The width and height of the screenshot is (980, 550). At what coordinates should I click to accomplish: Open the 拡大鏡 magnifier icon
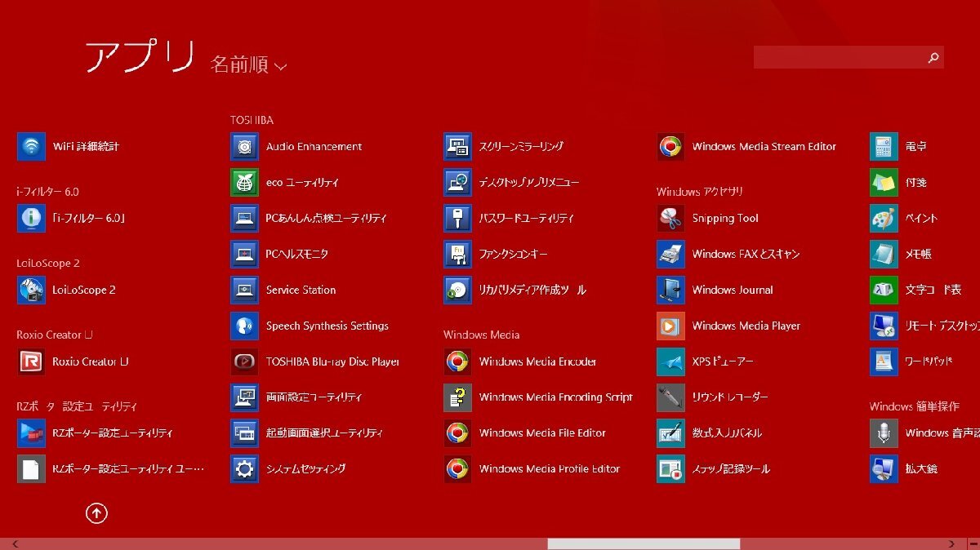click(x=884, y=469)
